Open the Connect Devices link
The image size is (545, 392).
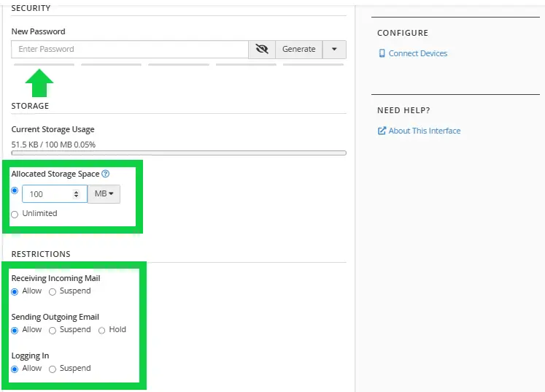click(x=417, y=53)
